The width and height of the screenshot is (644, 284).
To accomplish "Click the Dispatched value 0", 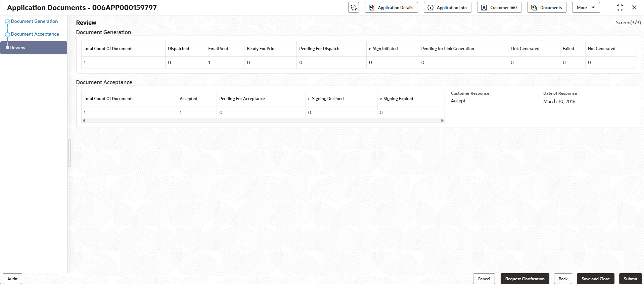I will pos(170,62).
